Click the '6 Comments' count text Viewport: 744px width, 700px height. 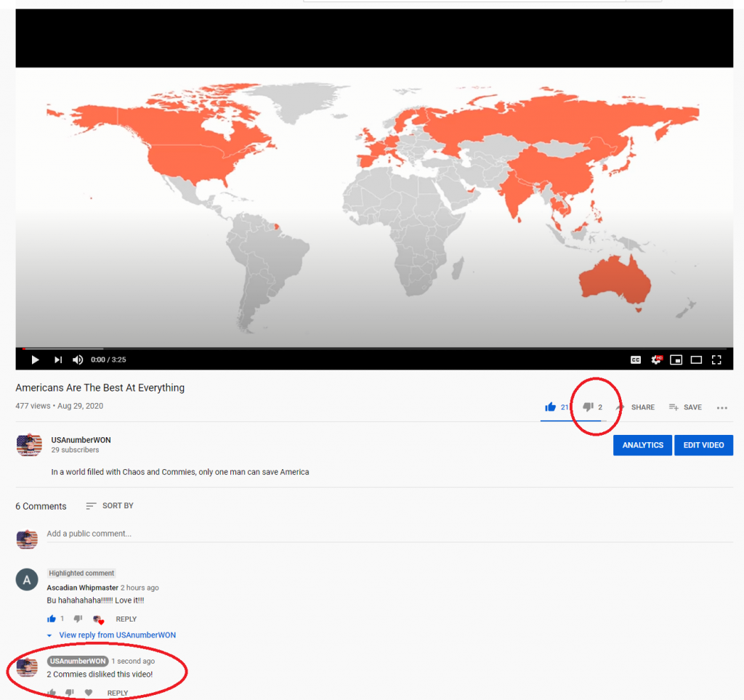click(41, 507)
